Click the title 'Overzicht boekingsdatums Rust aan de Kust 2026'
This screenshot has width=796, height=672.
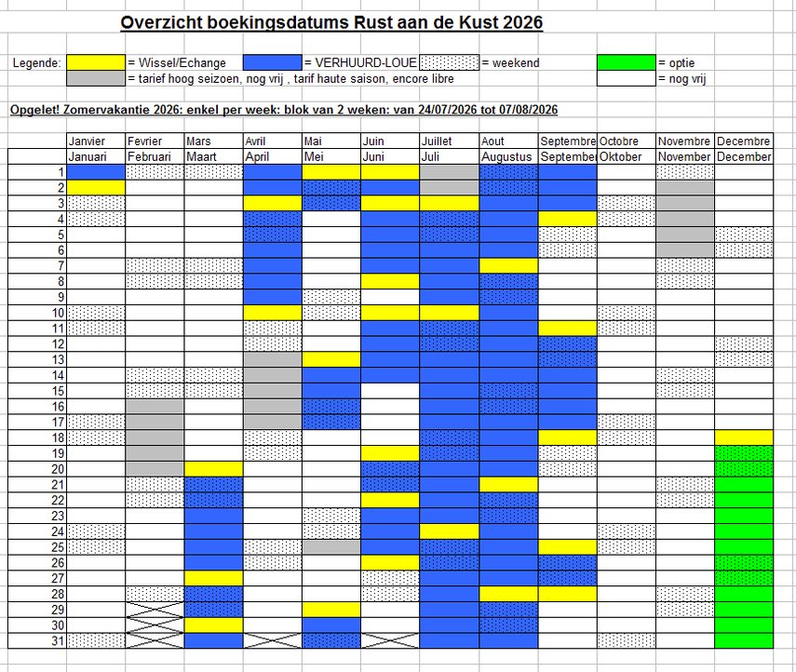(x=331, y=22)
